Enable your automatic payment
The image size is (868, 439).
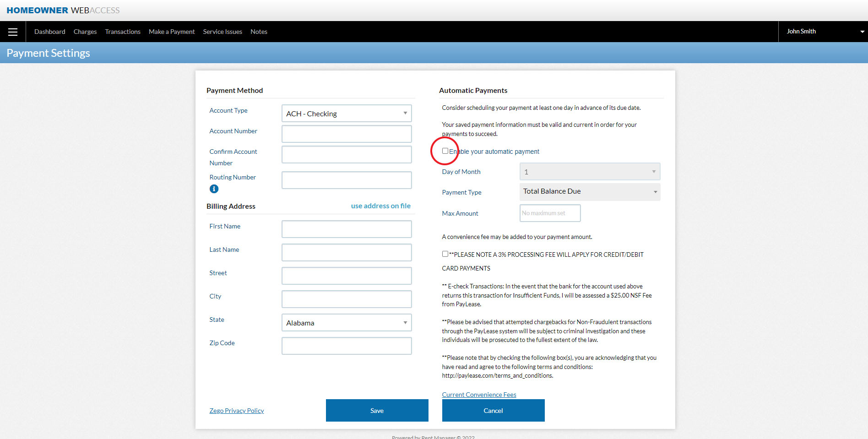pos(445,151)
